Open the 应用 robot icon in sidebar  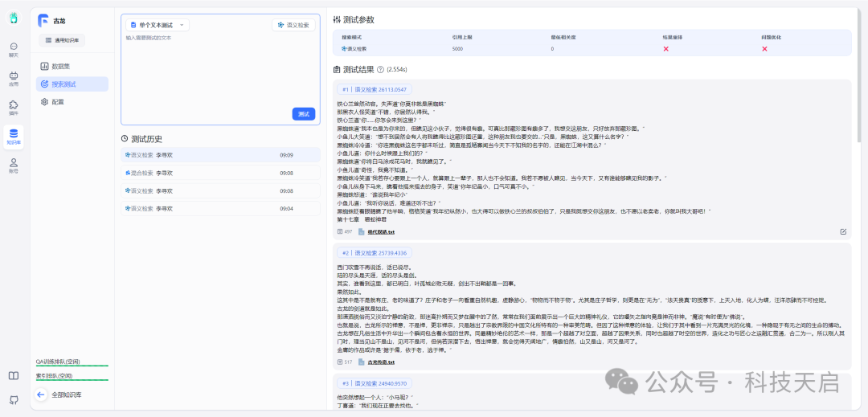14,79
